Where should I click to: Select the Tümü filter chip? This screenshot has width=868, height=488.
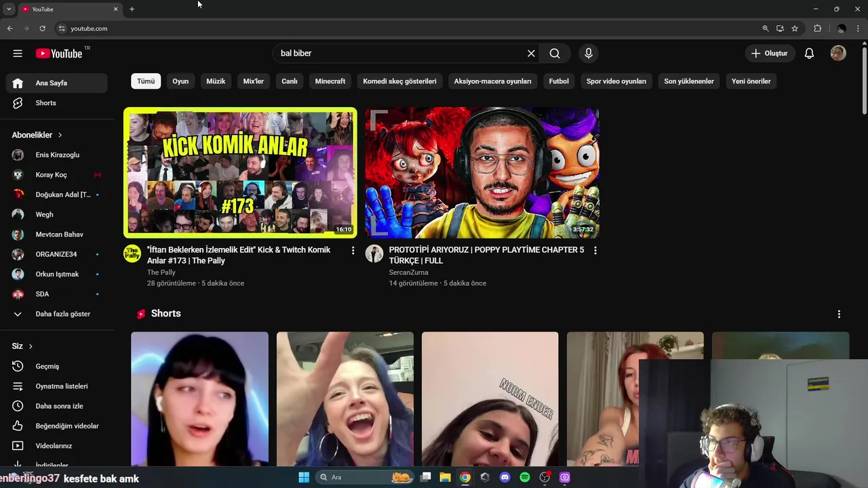point(146,81)
